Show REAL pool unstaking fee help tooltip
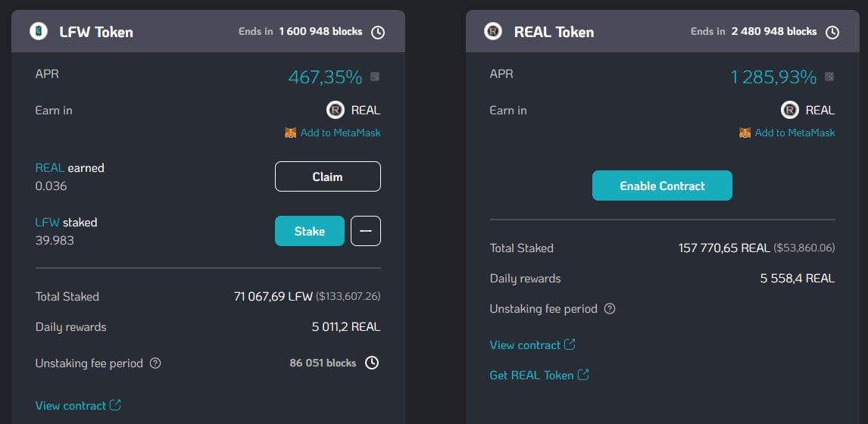The width and height of the screenshot is (868, 424). 610,309
